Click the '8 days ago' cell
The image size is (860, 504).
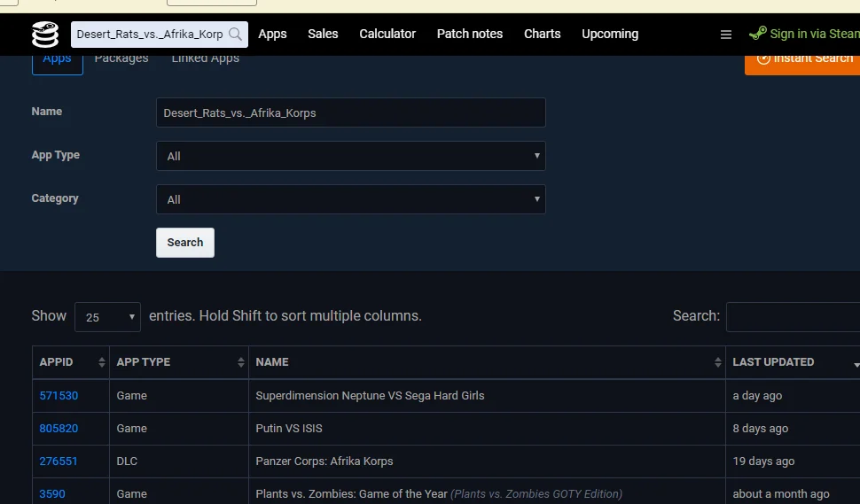pos(793,429)
